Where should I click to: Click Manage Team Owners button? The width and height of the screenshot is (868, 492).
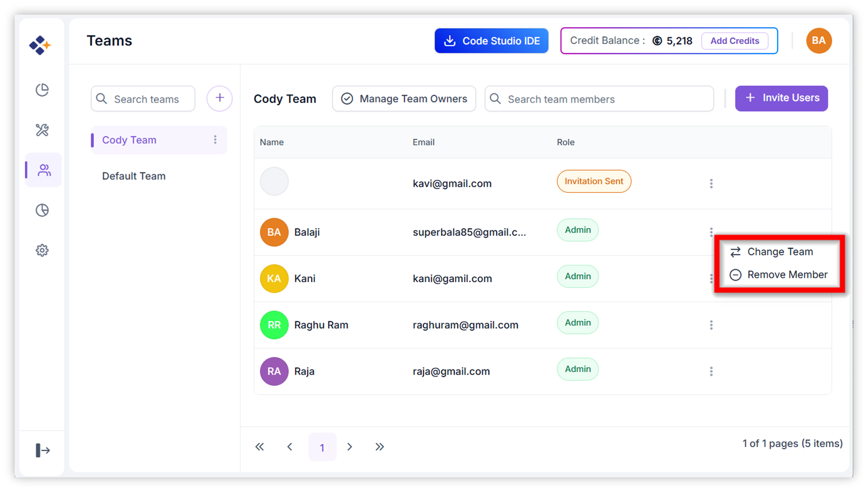pos(404,99)
